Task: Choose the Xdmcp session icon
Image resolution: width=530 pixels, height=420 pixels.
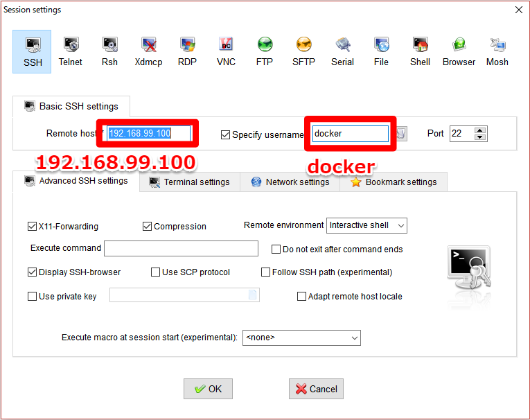Action: 148,51
